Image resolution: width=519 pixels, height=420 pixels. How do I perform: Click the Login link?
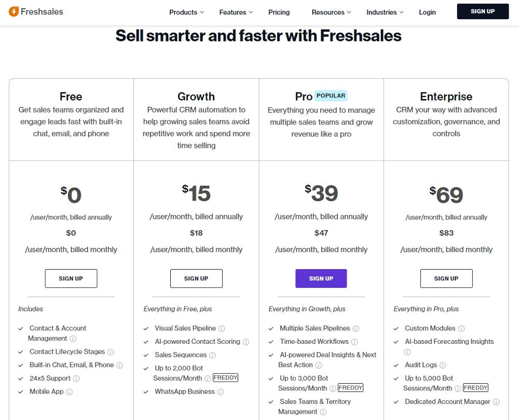427,12
